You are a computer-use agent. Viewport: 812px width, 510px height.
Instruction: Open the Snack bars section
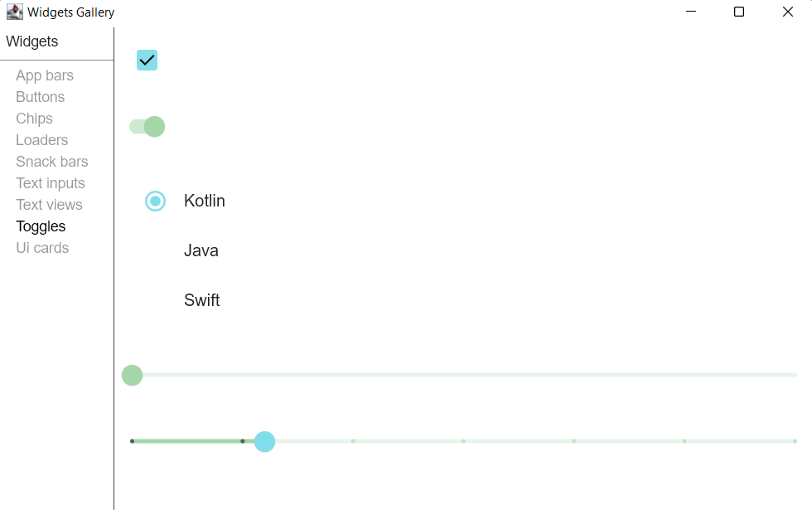(51, 161)
